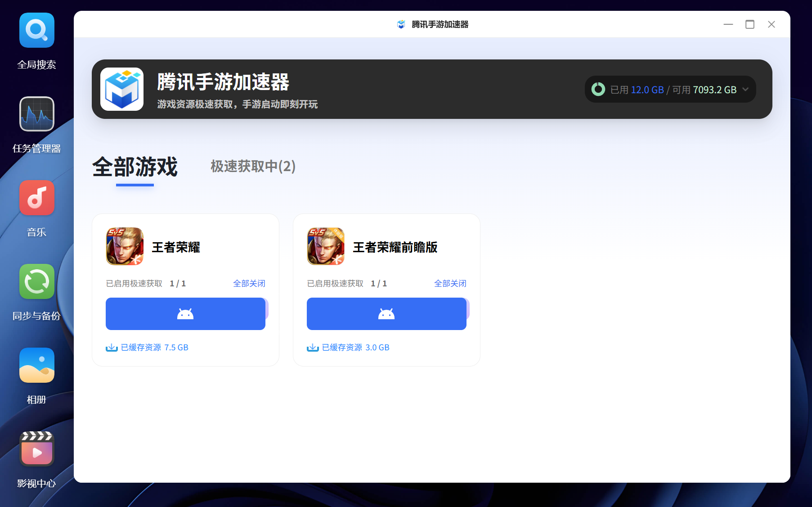Click the download icon beside 王者荣耀 cached resources
Screen dimensions: 812x507
point(111,347)
